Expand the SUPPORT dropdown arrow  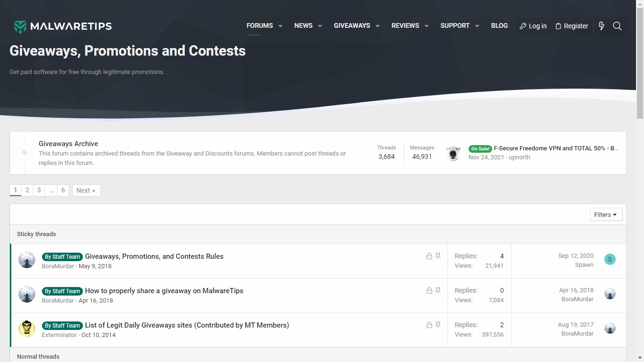click(477, 26)
